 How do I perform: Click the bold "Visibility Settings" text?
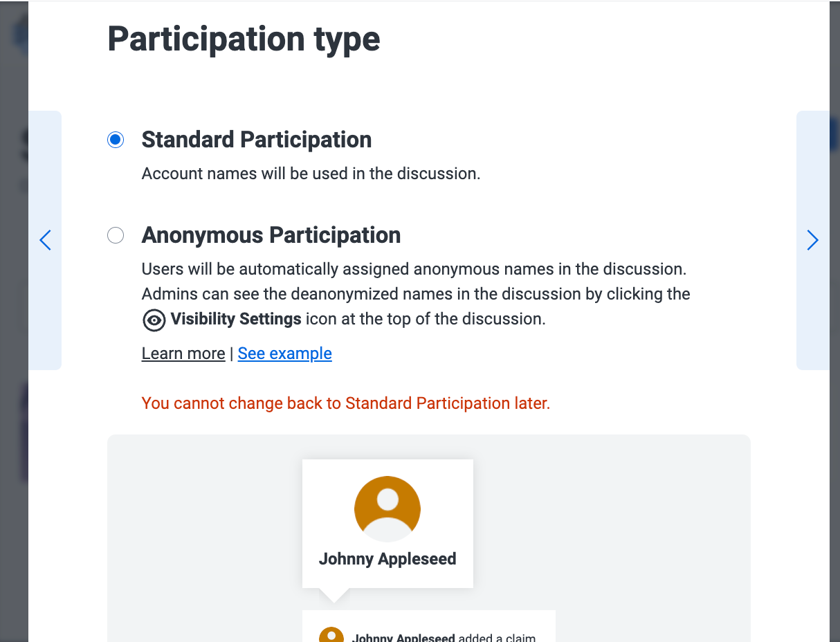coord(235,319)
